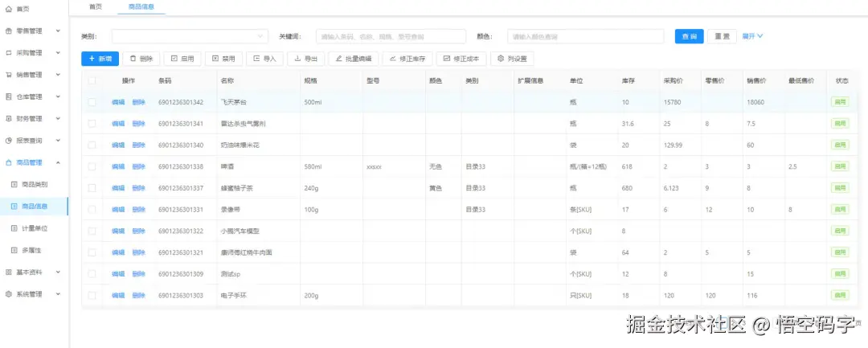868x348 pixels.
Task: Click 启用 status tag in 录像带 row
Action: 840,210
